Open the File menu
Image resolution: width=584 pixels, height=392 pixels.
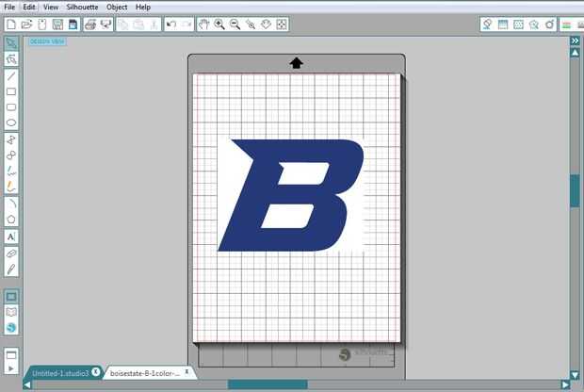pyautogui.click(x=9, y=8)
